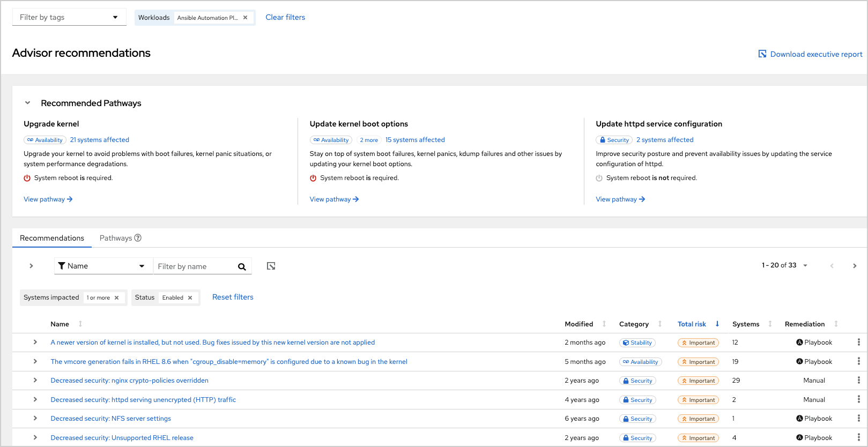The width and height of the screenshot is (868, 447).
Task: Collapse the Recommended Pathways section
Action: pos(28,103)
